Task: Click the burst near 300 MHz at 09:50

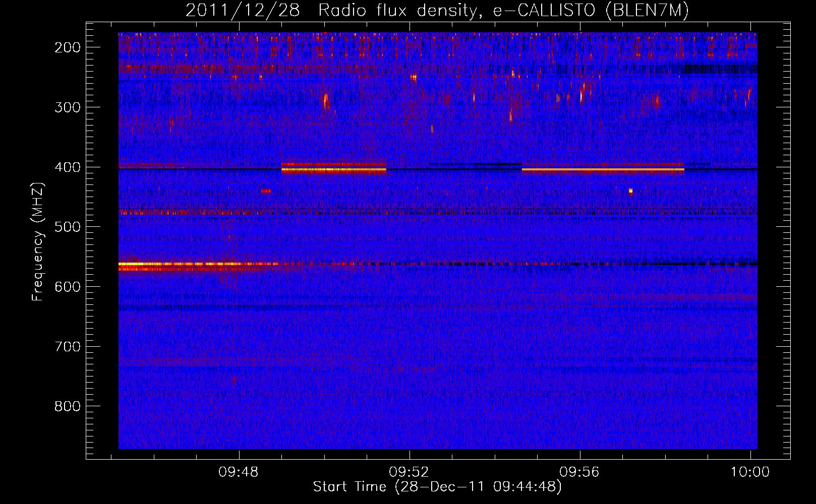Action: coord(326,101)
